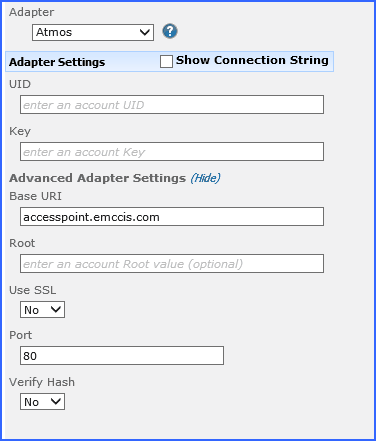
Task: Open the Adapter dropdown showing Atmos
Action: 93,32
